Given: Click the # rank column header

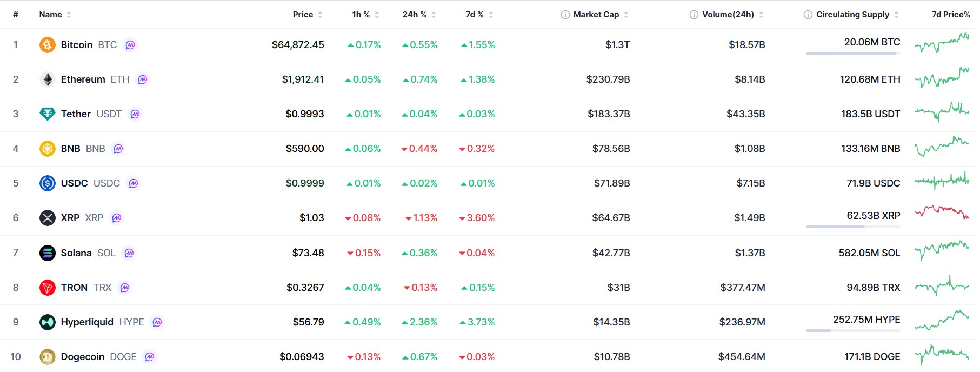Looking at the screenshot, I should [x=16, y=15].
